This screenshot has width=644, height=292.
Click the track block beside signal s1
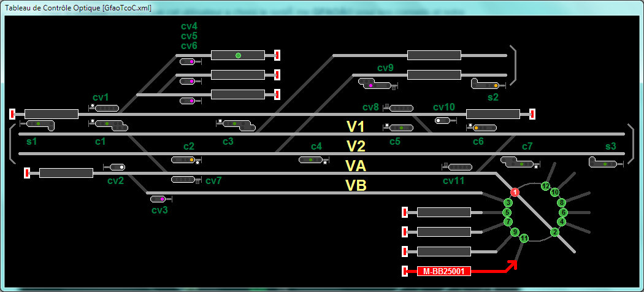[x=52, y=114]
